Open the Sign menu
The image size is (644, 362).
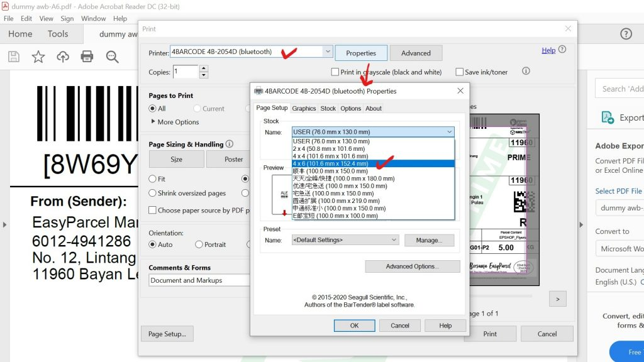[x=67, y=18]
